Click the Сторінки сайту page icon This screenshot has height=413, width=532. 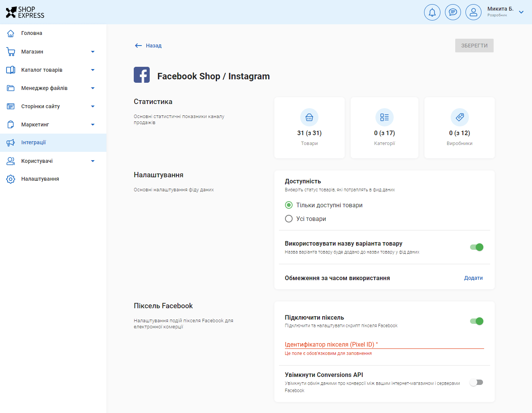[x=11, y=106]
